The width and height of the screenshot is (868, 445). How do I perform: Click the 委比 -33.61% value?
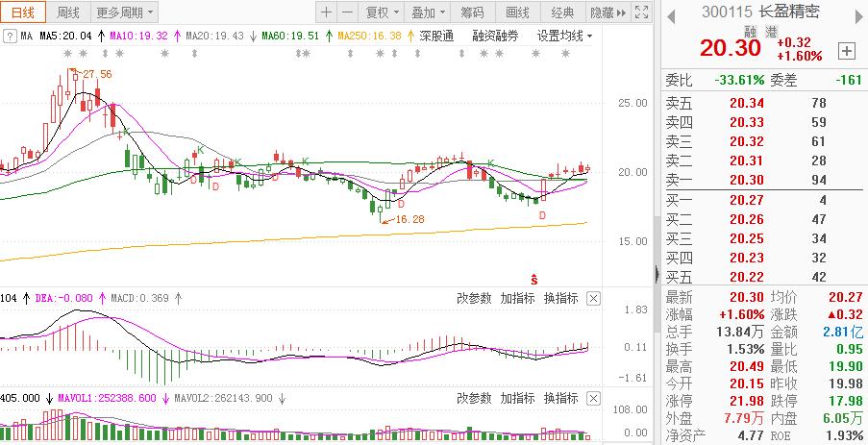coord(739,81)
